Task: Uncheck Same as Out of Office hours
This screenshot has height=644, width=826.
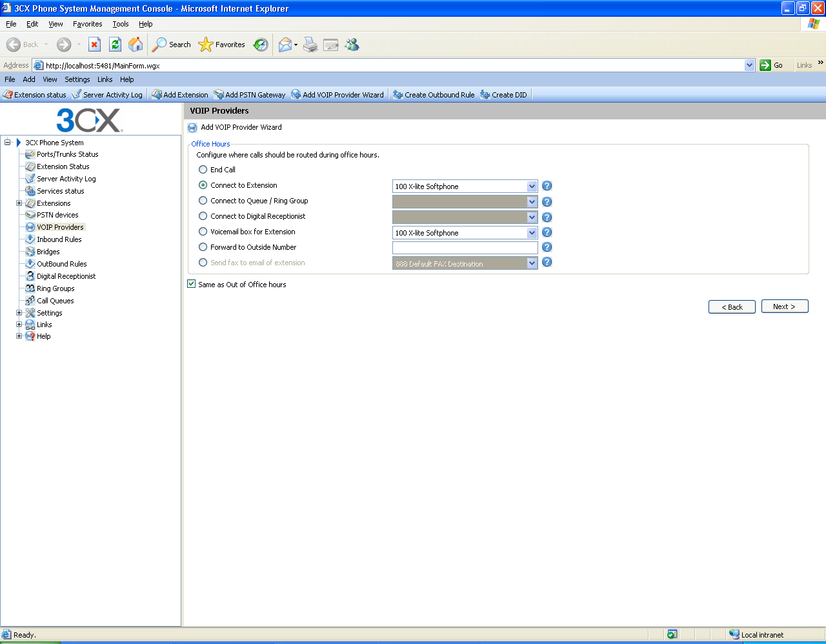Action: click(192, 284)
